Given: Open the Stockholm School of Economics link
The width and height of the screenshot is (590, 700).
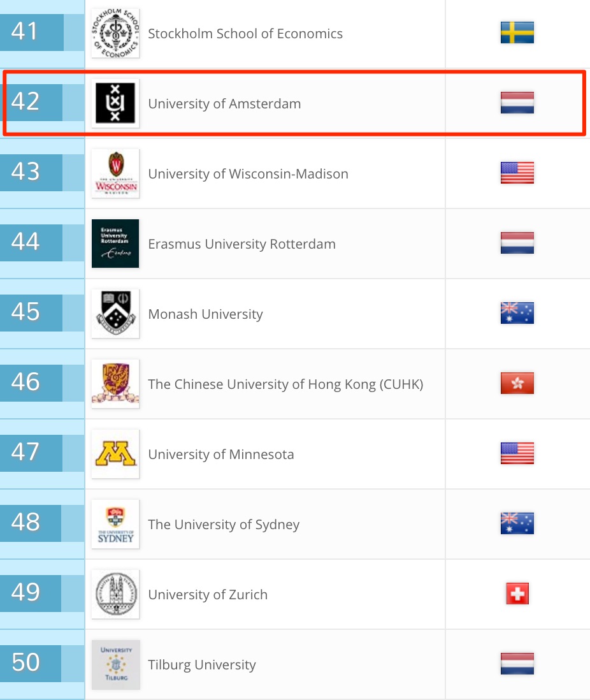Looking at the screenshot, I should click(245, 34).
